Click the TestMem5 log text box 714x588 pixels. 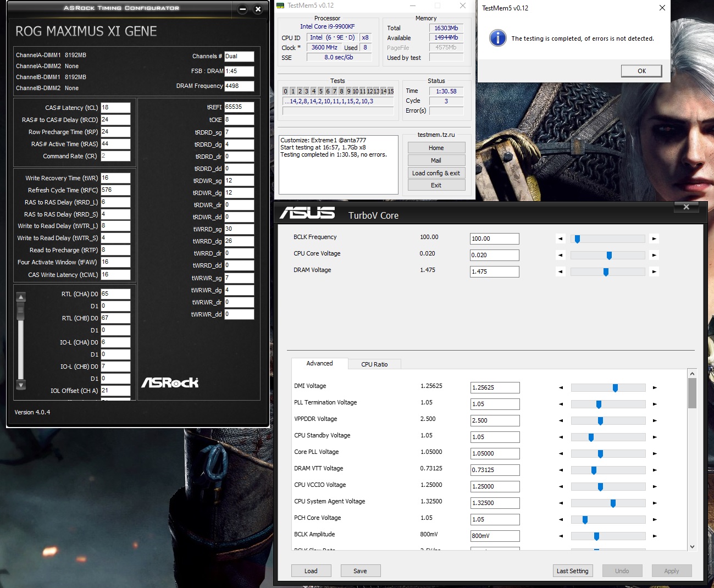coord(339,165)
